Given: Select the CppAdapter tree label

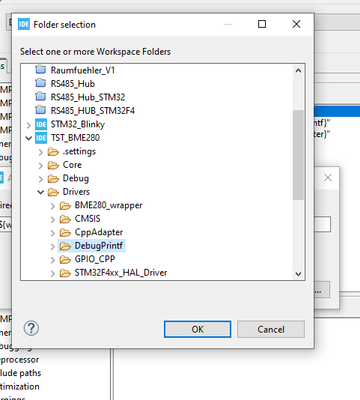Looking at the screenshot, I should [x=98, y=232].
